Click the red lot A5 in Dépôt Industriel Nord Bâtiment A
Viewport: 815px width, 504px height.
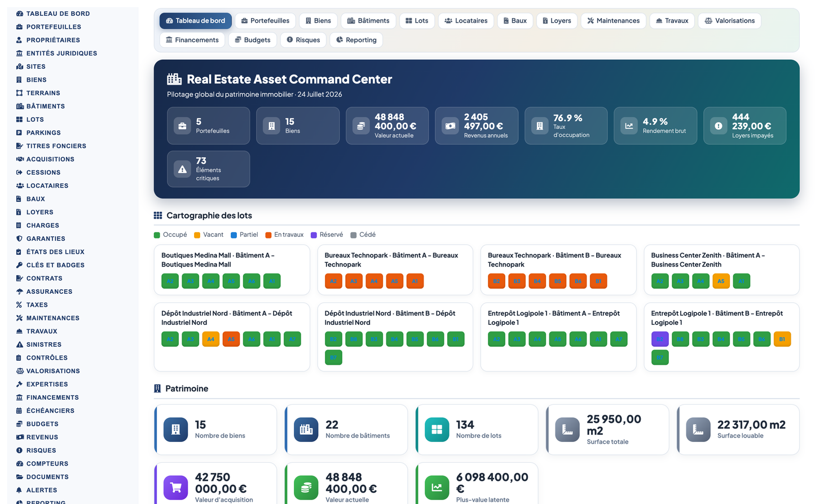tap(231, 339)
